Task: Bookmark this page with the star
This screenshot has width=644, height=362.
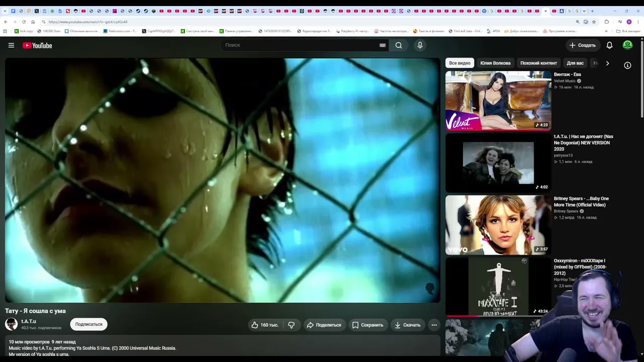Action: 594,22
